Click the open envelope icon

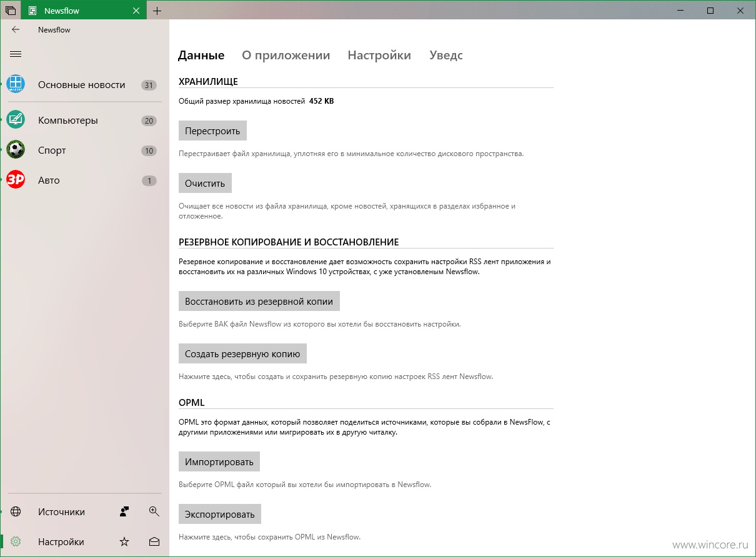[x=154, y=541]
